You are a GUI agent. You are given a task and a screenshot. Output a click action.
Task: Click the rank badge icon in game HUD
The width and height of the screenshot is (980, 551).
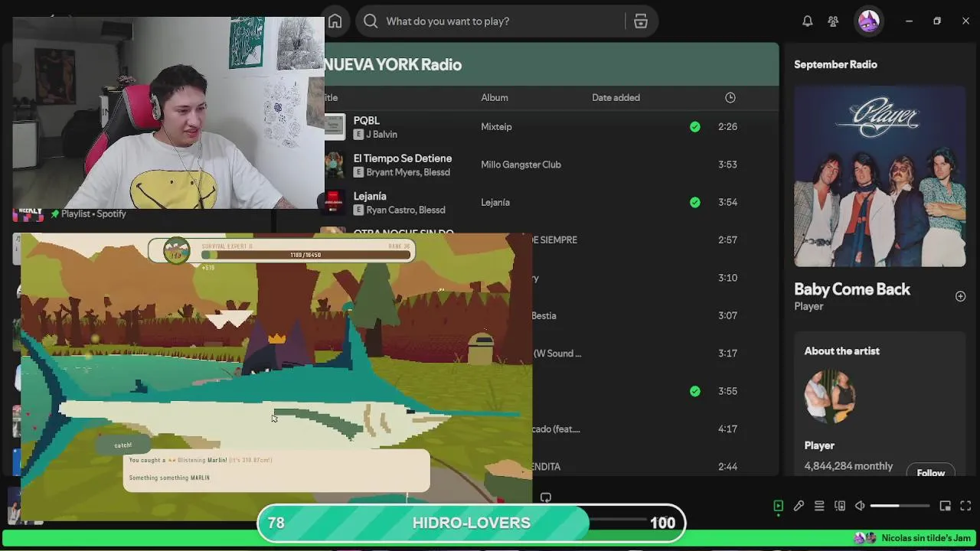[177, 251]
